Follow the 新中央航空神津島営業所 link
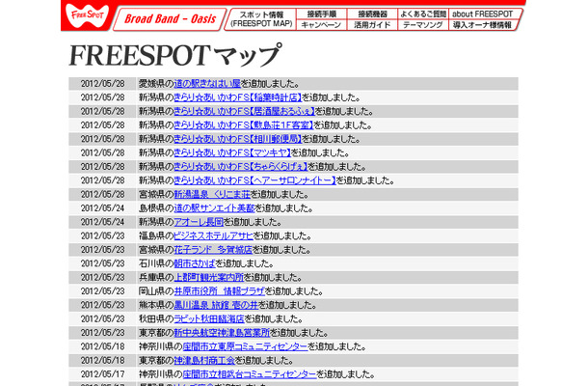 222,333
